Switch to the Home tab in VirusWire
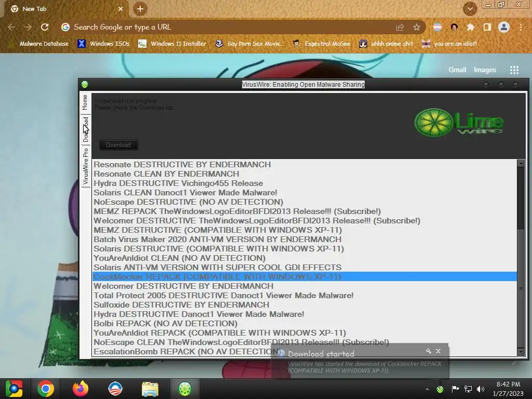The width and height of the screenshot is (532, 399). click(85, 102)
